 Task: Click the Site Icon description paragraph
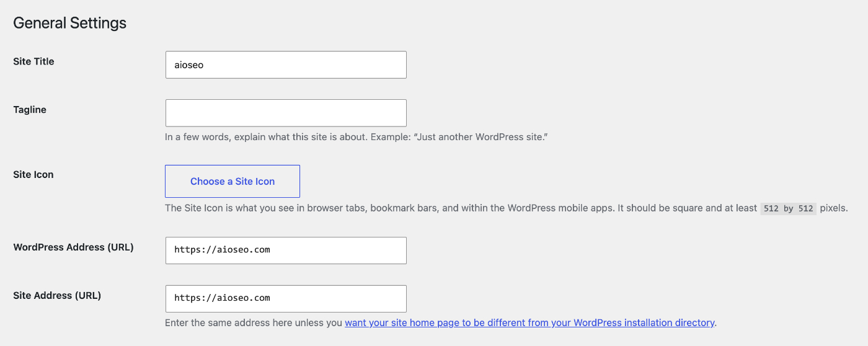click(506, 208)
